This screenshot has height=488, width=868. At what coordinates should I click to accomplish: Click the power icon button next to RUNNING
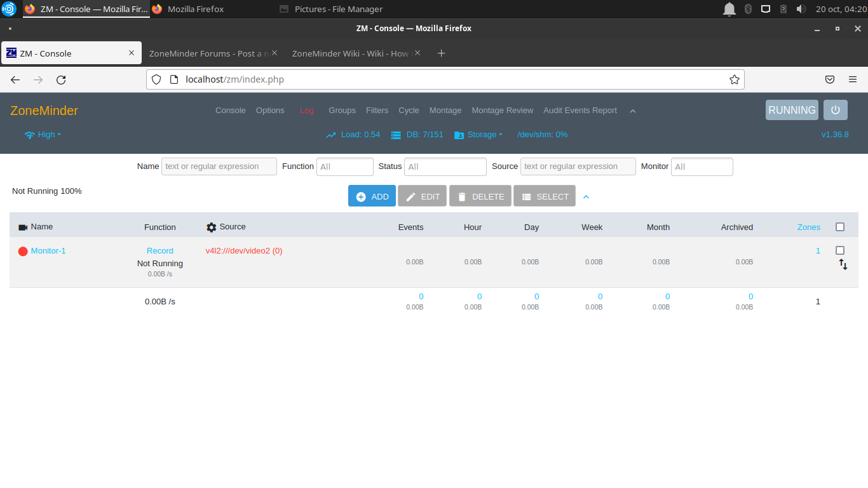point(836,110)
